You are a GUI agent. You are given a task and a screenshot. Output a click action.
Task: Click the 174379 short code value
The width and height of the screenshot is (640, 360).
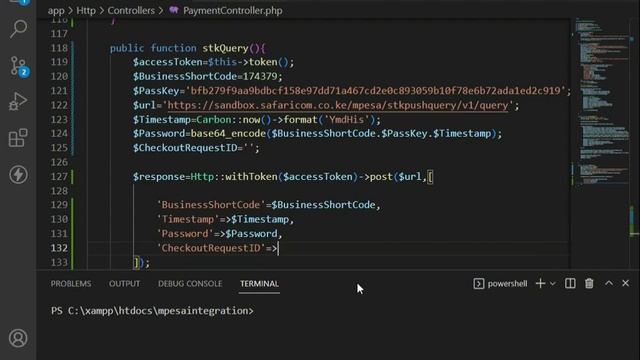coord(260,76)
